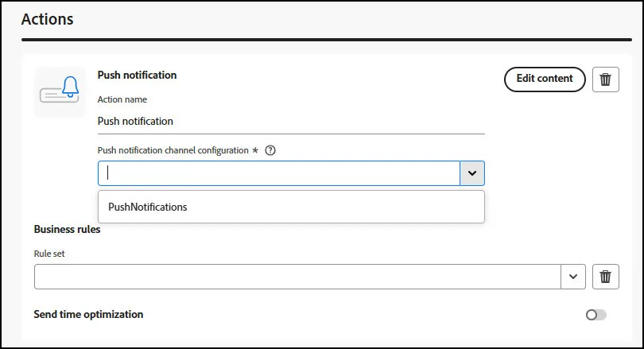
Task: Click the bold Push notification title
Action: [x=138, y=76]
